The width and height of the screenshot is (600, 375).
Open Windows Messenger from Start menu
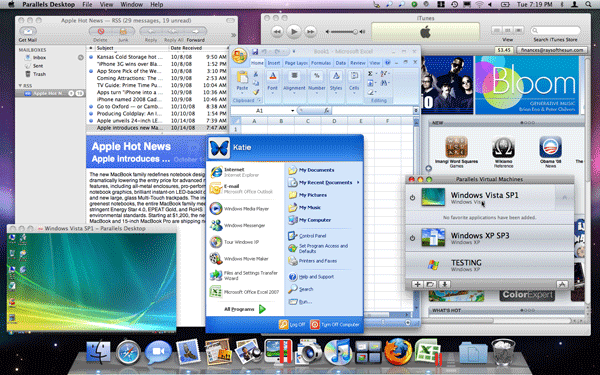(245, 225)
